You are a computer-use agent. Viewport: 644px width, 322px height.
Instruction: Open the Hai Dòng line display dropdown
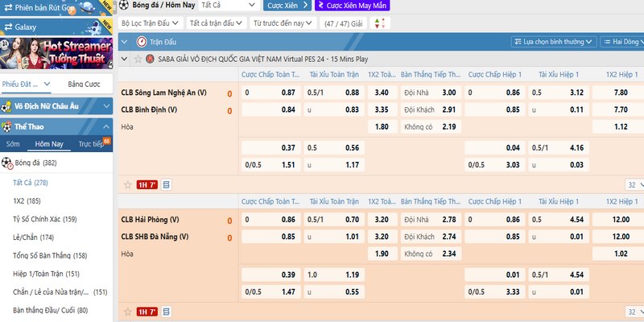622,40
